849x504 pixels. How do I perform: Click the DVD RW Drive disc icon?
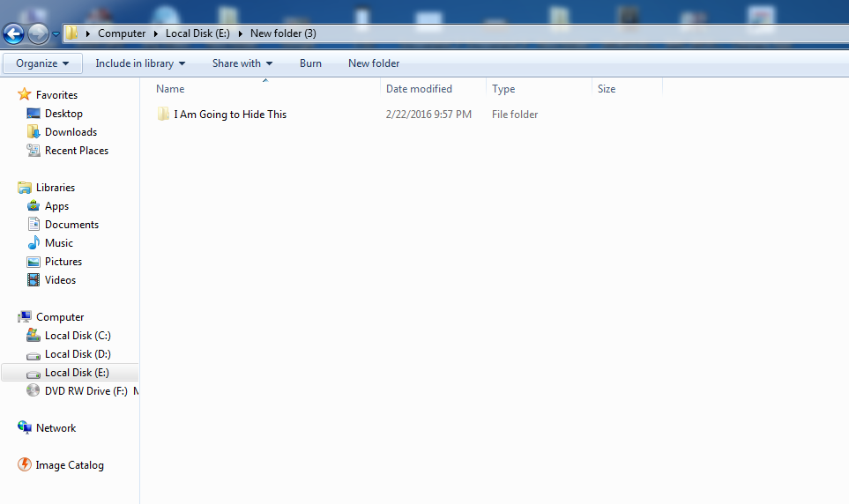coord(34,390)
